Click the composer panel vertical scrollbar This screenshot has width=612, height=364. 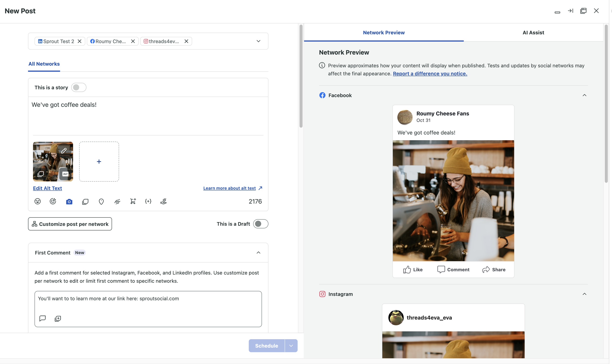coord(301,76)
